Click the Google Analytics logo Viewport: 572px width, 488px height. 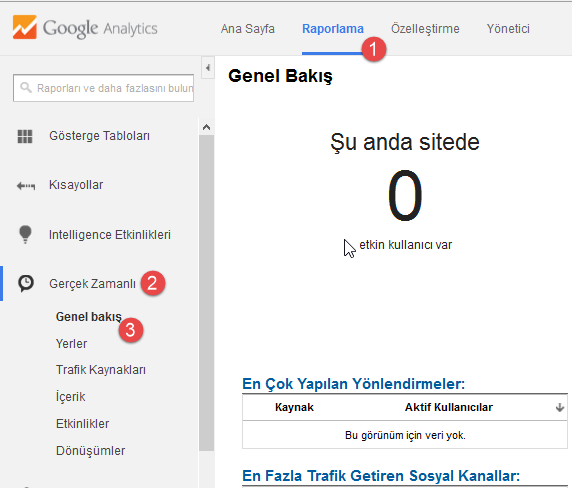coord(85,28)
